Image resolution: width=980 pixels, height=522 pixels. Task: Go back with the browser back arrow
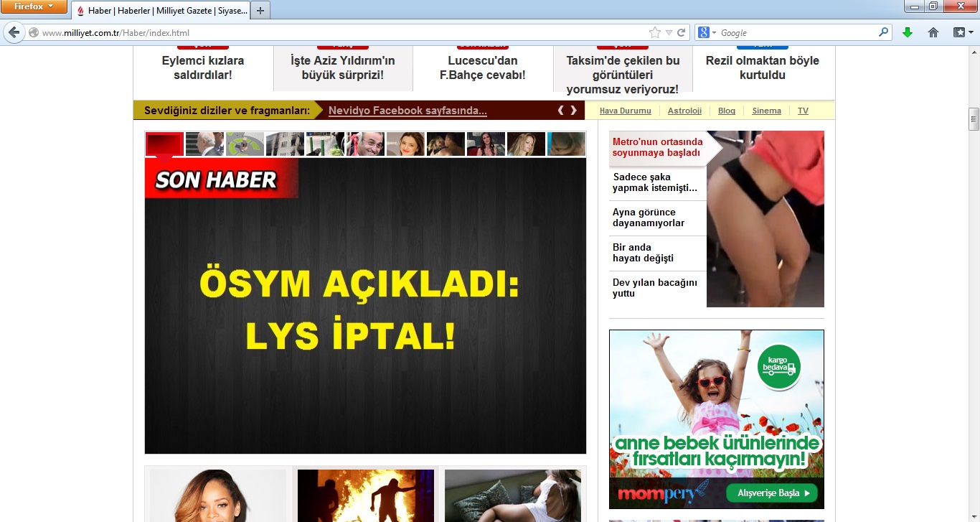tap(14, 32)
